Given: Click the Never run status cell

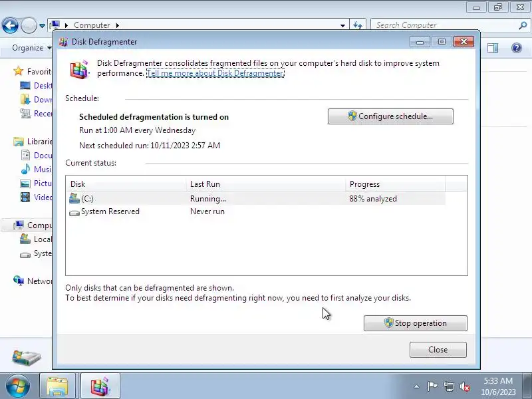Looking at the screenshot, I should click(207, 211).
